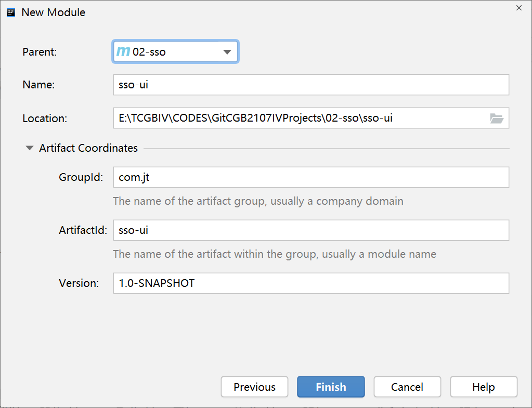Browse location with the folder icon
Viewport: 532px width, 408px height.
pyautogui.click(x=496, y=119)
